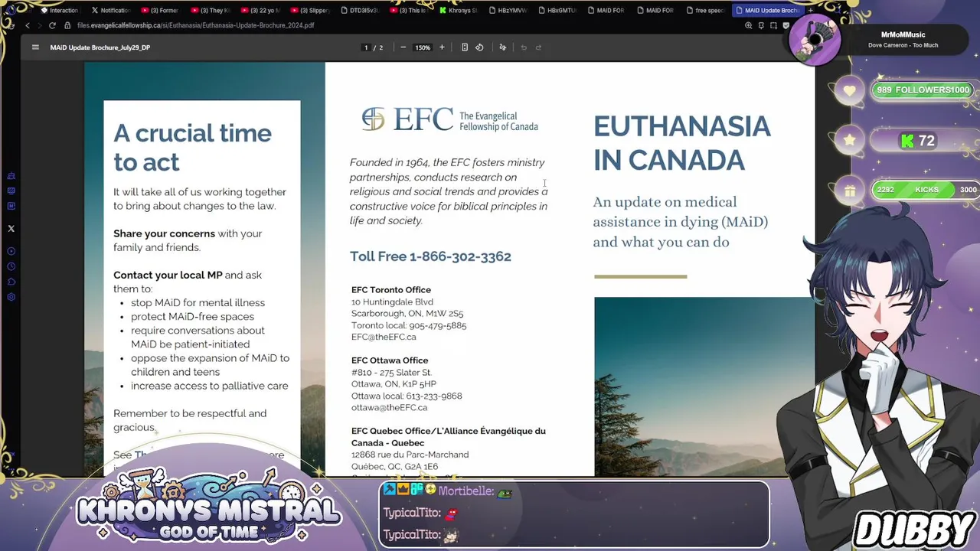Click the green Kick 72 counter badge

pyautogui.click(x=917, y=141)
